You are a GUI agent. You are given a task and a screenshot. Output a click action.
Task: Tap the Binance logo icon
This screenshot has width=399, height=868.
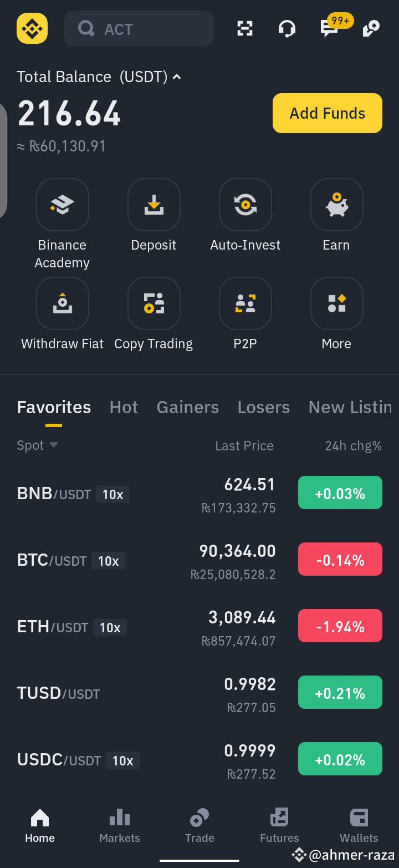[32, 28]
